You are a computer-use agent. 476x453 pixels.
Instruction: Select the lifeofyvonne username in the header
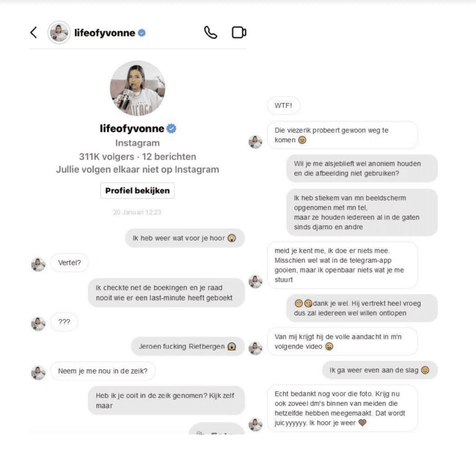pyautogui.click(x=105, y=33)
